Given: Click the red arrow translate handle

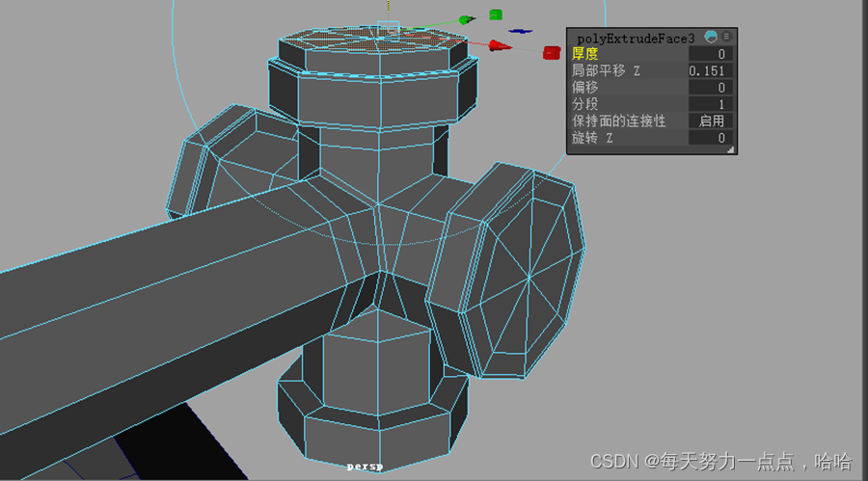Looking at the screenshot, I should pyautogui.click(x=500, y=46).
